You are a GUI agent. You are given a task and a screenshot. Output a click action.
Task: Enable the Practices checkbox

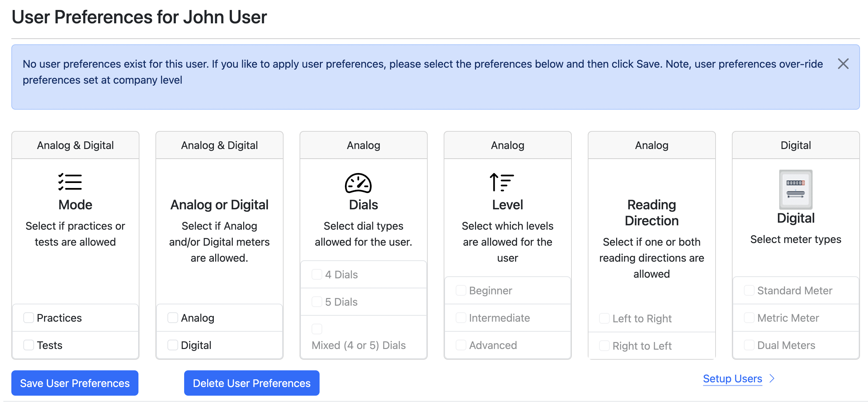pos(29,317)
